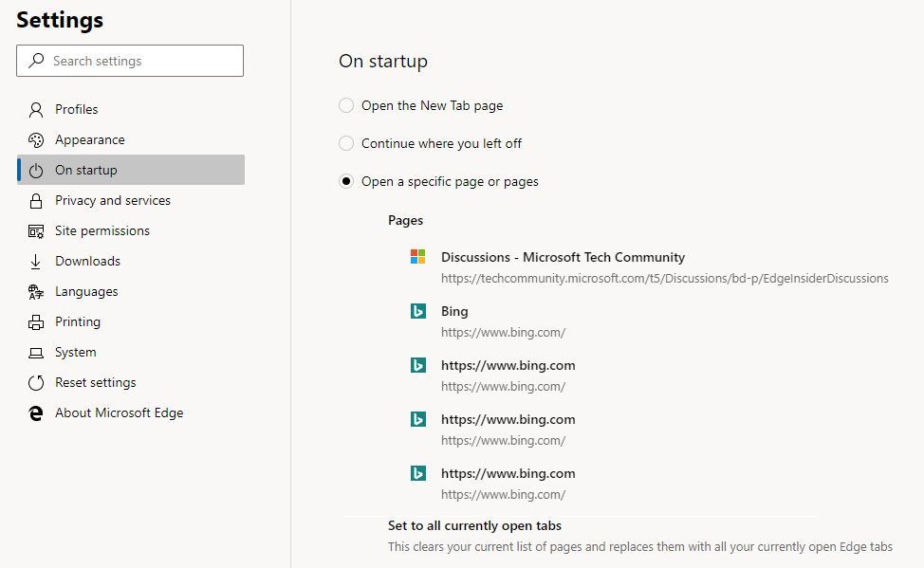
Task: Open the Downloads settings section
Action: [131, 261]
